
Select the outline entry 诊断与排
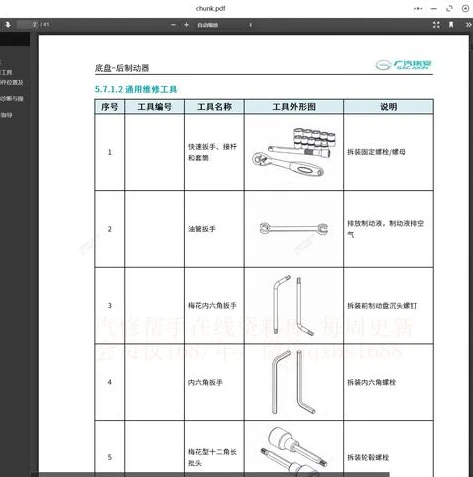12,98
